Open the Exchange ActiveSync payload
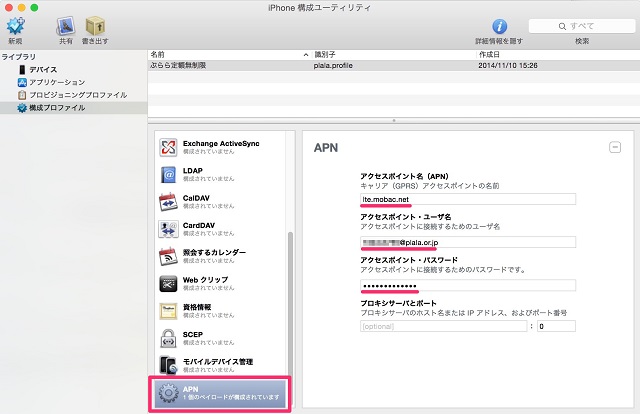Viewport: 640px width, 414px height. (220, 147)
